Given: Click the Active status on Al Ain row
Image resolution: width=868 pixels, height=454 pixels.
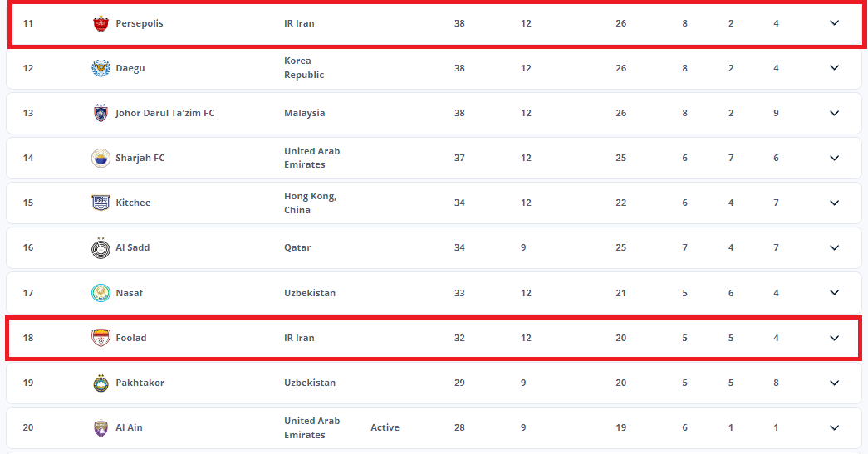Looking at the screenshot, I should click(385, 427).
